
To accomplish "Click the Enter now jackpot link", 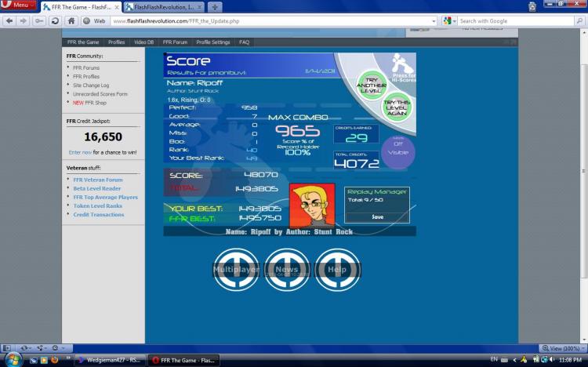I will [80, 152].
